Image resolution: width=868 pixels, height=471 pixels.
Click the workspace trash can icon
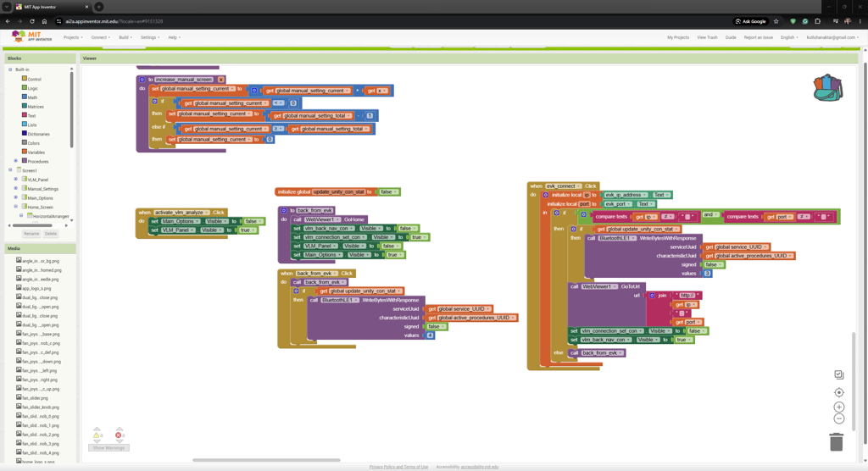[837, 441]
